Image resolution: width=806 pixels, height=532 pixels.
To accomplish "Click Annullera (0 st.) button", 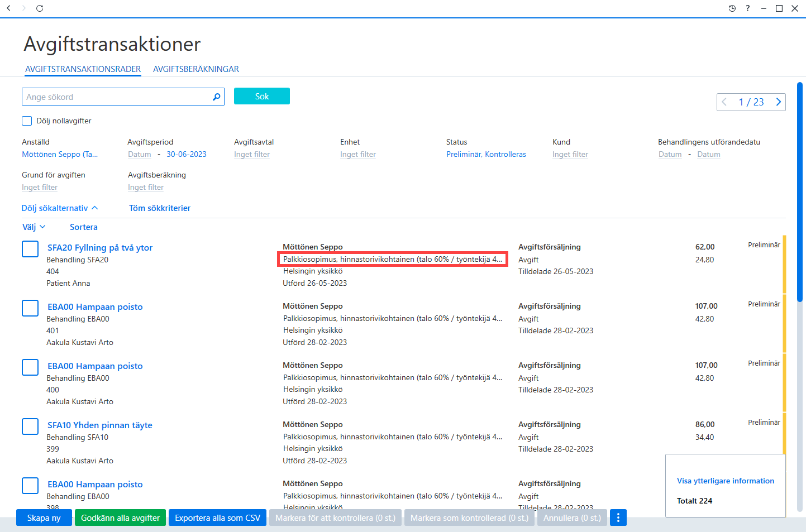I will (572, 517).
